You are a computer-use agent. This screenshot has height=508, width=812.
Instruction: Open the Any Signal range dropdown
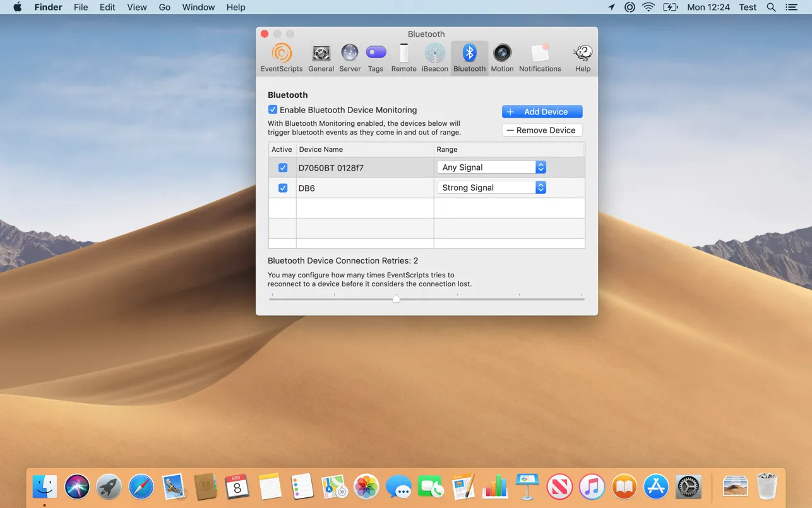coord(491,167)
